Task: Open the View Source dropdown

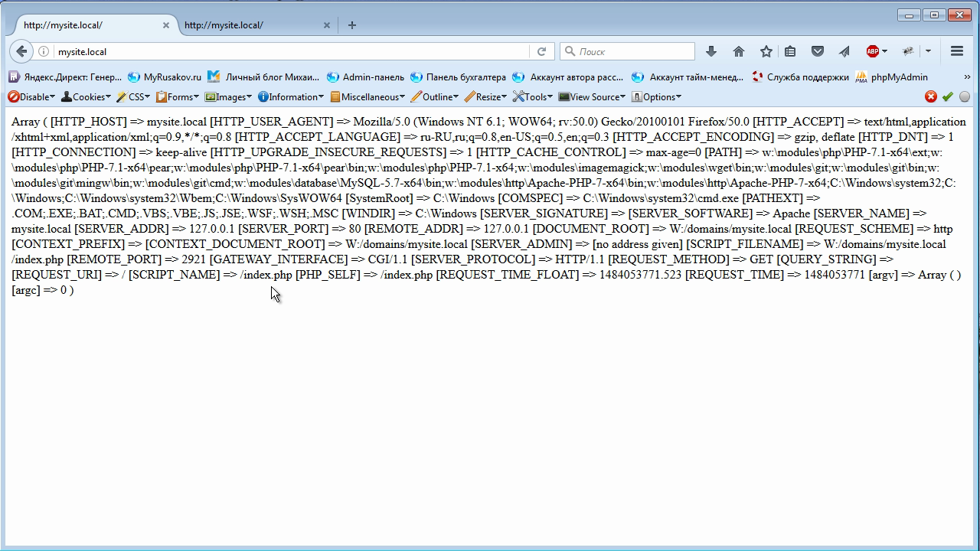Action: (x=592, y=96)
